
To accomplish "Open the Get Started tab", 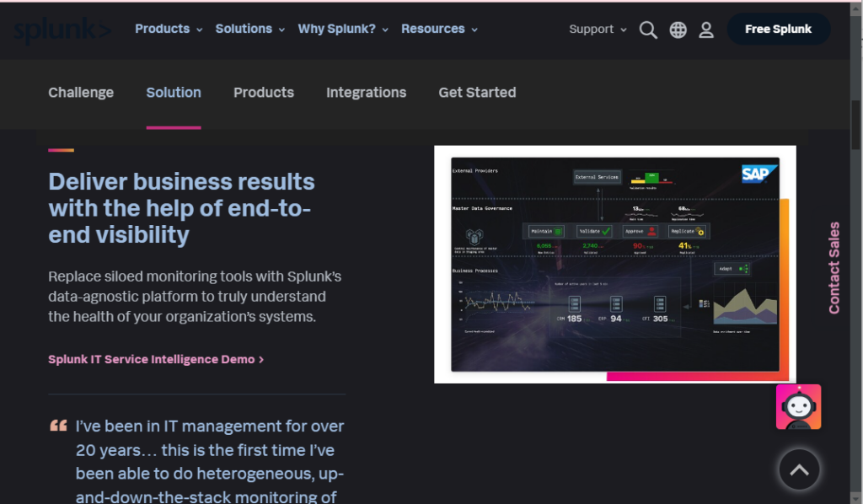I will (477, 93).
